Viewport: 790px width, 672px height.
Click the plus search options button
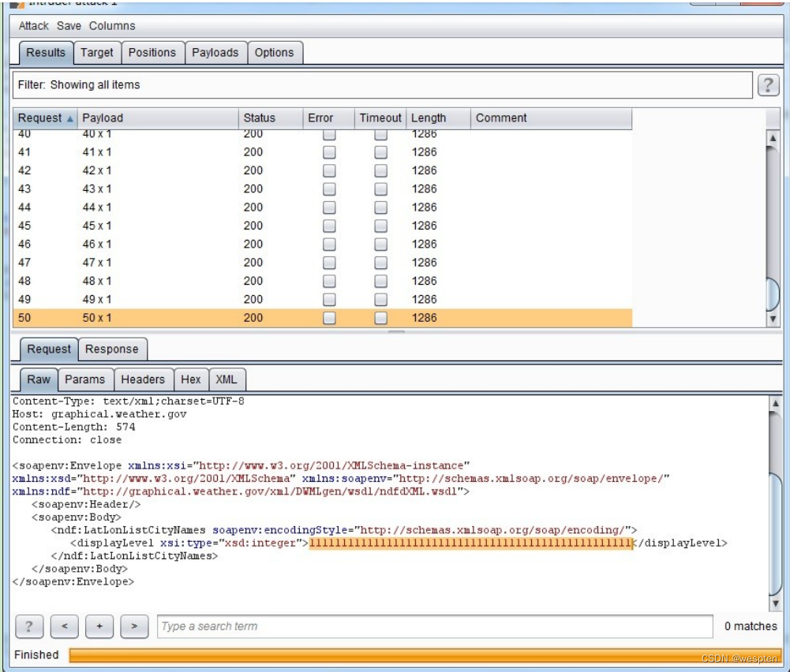(x=99, y=626)
